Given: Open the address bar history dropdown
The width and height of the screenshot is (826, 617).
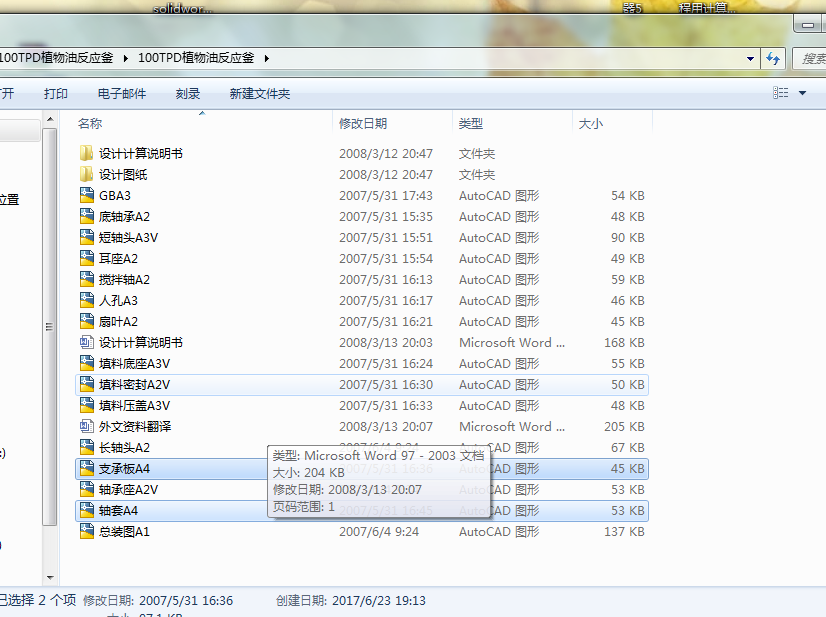Looking at the screenshot, I should [x=751, y=58].
